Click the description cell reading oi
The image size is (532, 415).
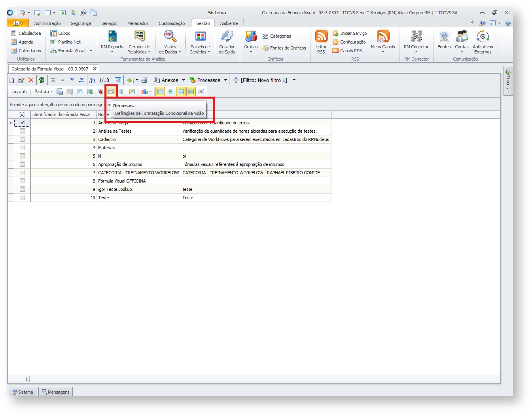click(x=256, y=156)
